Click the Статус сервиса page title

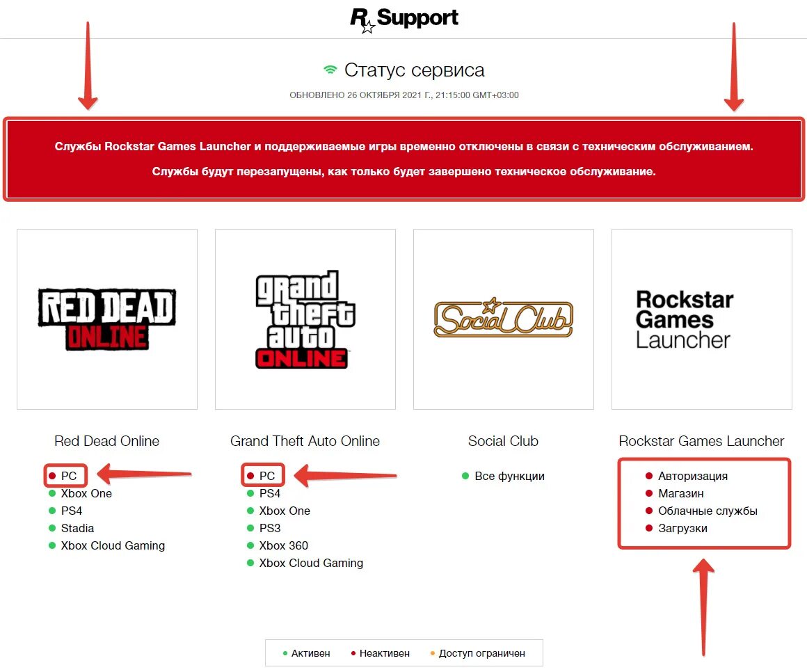[415, 70]
